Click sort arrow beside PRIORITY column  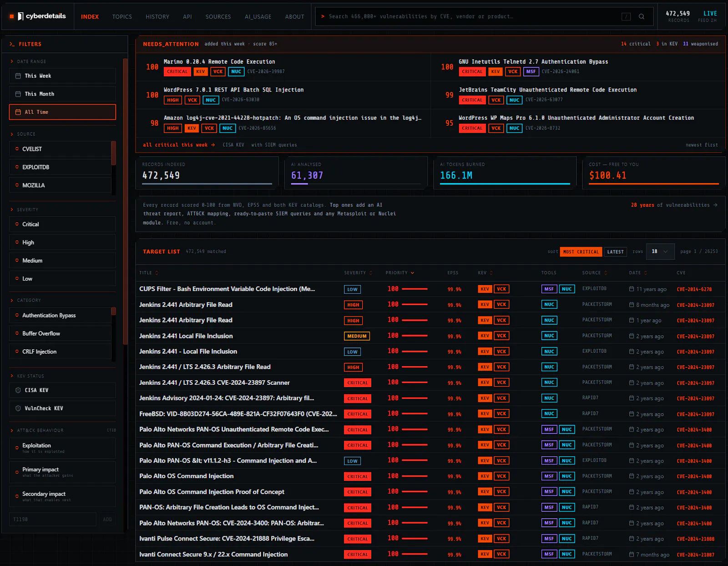413,273
